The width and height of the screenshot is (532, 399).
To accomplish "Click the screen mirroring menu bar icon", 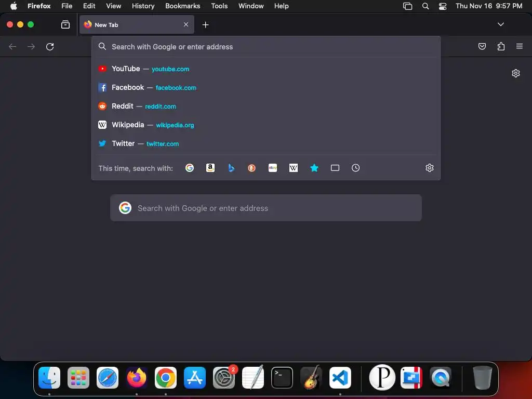I will [x=407, y=6].
